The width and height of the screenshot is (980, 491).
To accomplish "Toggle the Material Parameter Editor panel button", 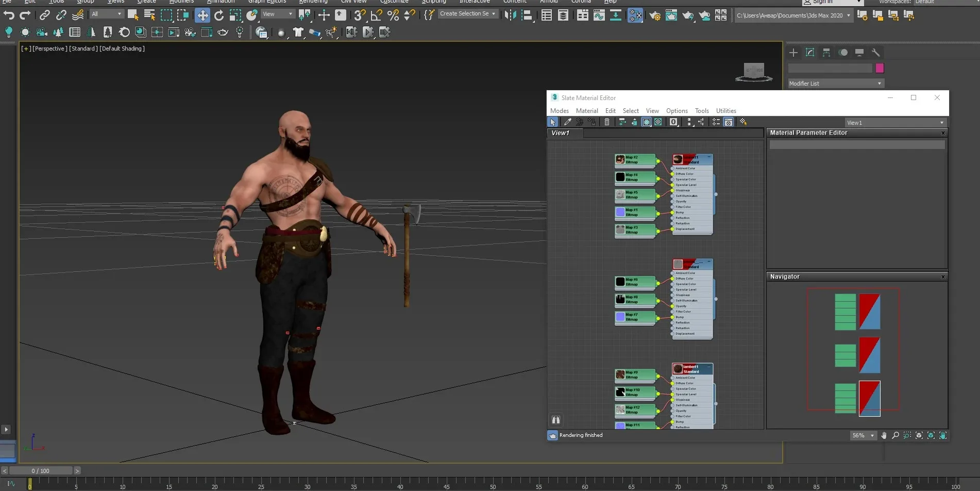I will [729, 122].
